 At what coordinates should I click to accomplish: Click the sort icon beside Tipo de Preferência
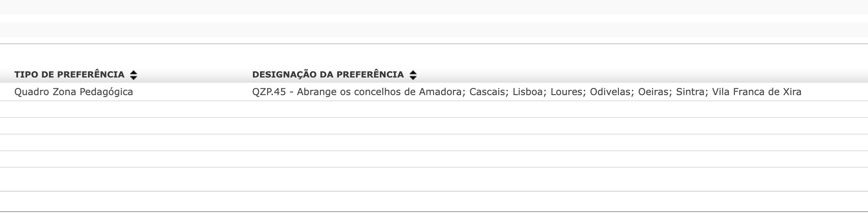click(x=134, y=75)
